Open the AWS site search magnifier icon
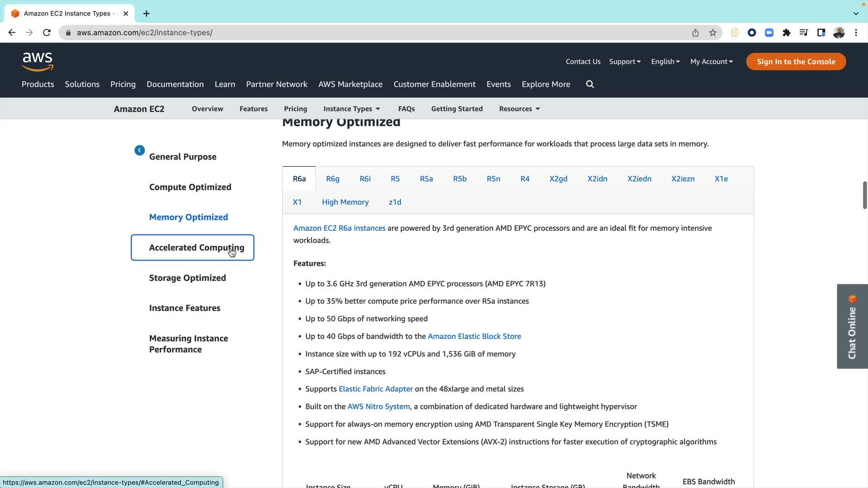 coord(590,84)
